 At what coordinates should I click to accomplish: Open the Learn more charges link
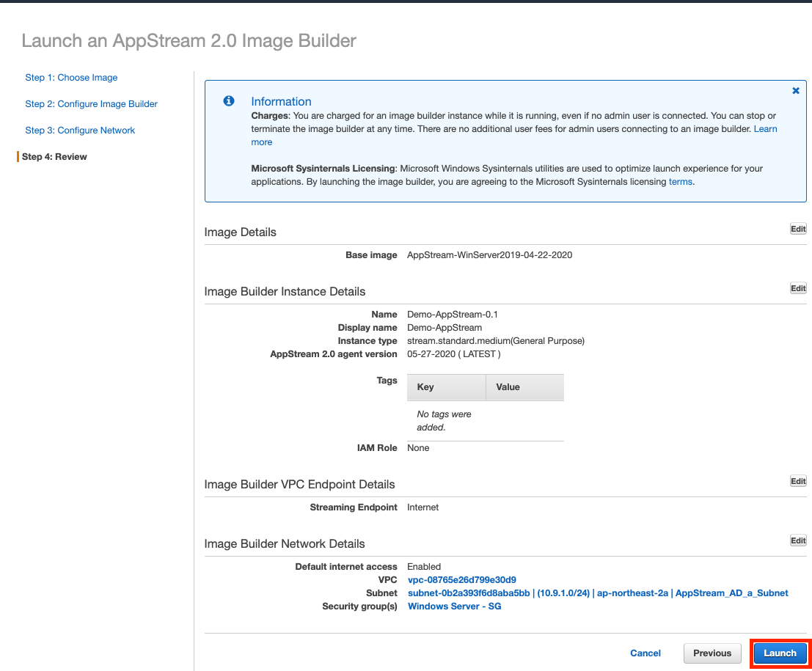point(765,129)
